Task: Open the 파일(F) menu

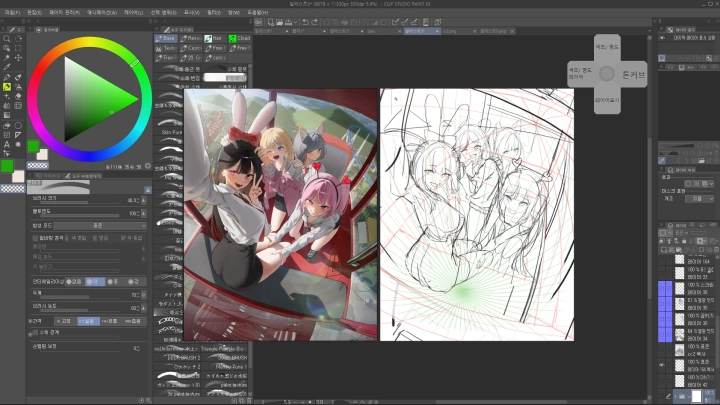Action: coord(12,12)
